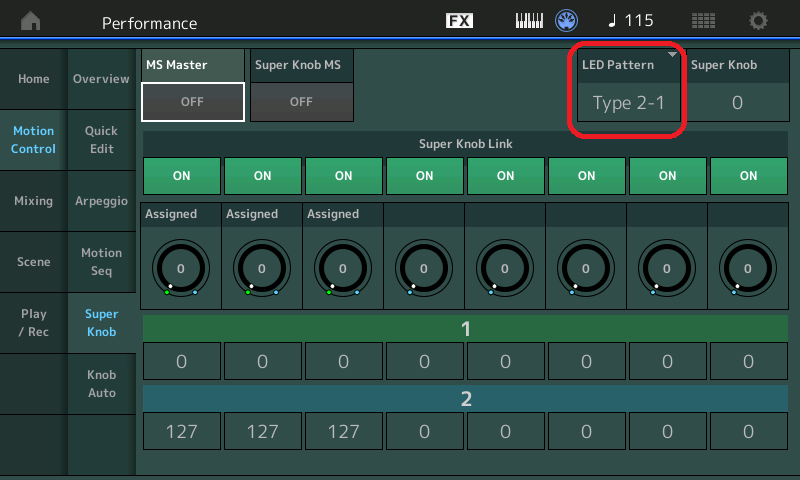
Task: Toggle Super Knob MS OFF switch
Action: [302, 102]
